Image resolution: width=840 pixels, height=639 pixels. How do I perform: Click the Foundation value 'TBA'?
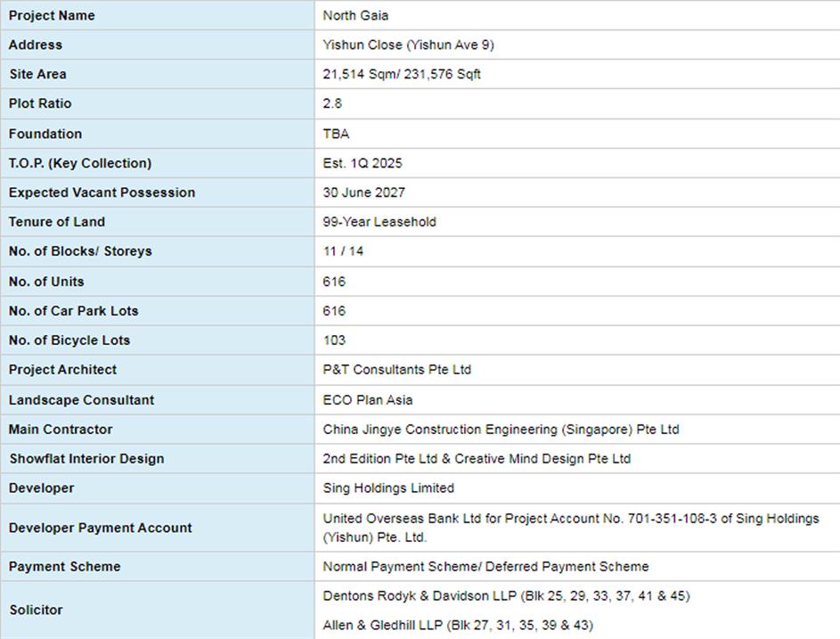(336, 134)
